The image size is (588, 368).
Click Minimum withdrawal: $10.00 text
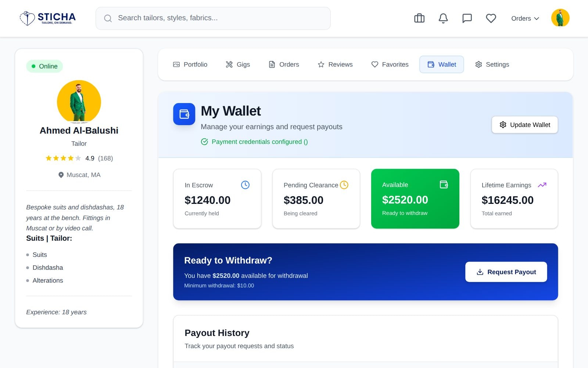pyautogui.click(x=219, y=286)
